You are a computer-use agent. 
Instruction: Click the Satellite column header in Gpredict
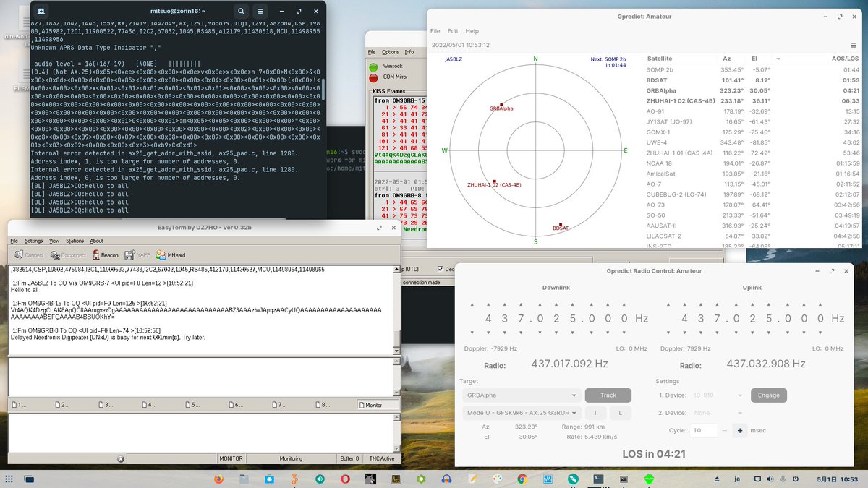pyautogui.click(x=659, y=59)
